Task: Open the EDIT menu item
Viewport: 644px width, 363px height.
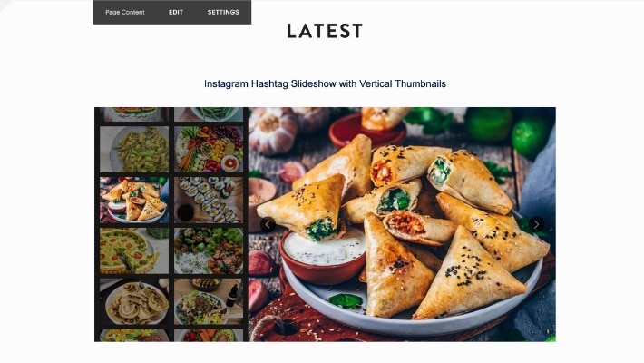Action: [x=176, y=13]
